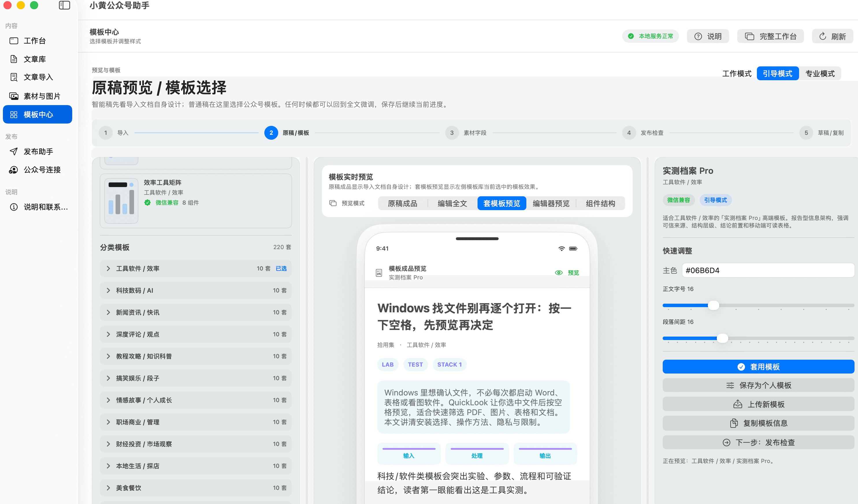Switch work mode to 专业模式
Image resolution: width=858 pixels, height=504 pixels.
[x=820, y=74]
